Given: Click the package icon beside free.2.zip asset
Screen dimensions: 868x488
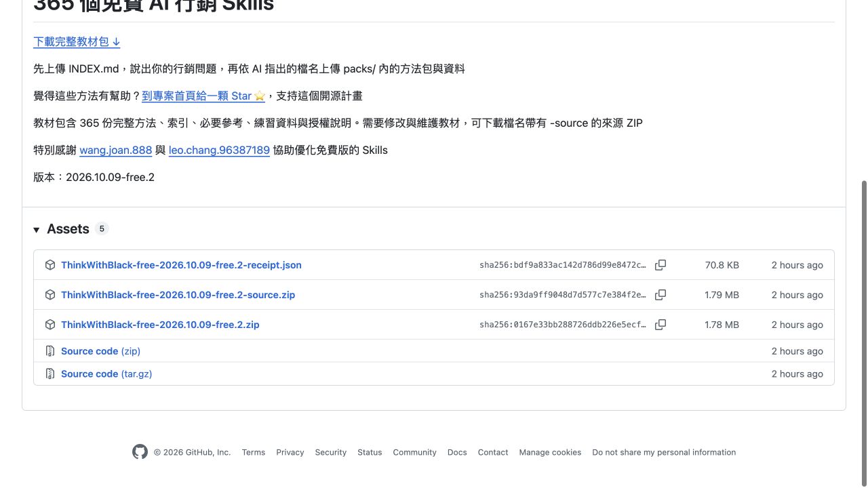Looking at the screenshot, I should click(50, 325).
